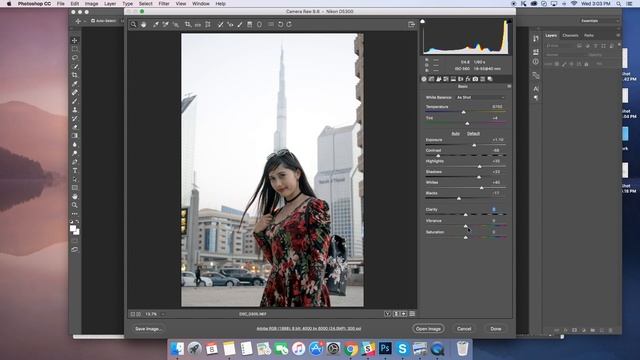Viewport: 640px width, 360px height.
Task: Select the Camera Raw Zoom tool
Action: coord(133,24)
